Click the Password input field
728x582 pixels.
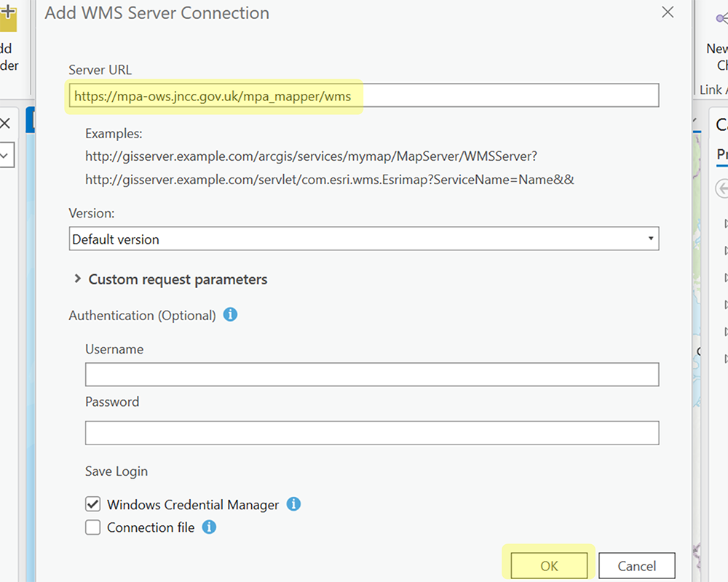click(371, 433)
